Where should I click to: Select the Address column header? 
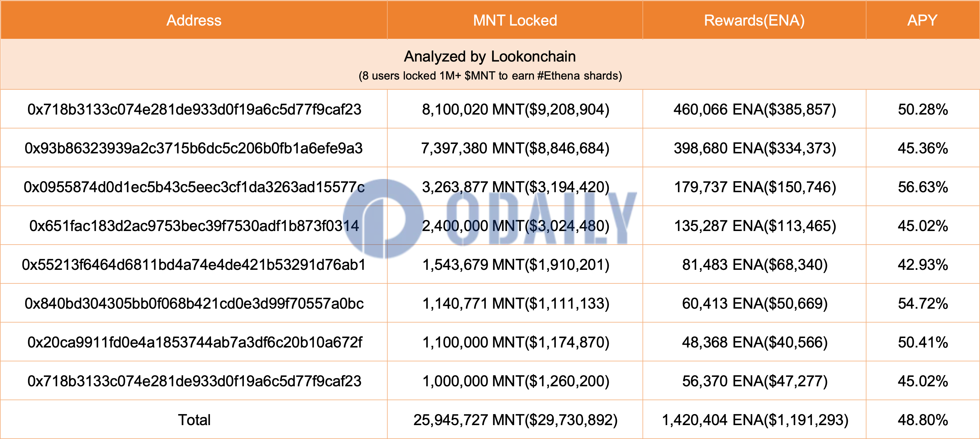click(x=194, y=20)
